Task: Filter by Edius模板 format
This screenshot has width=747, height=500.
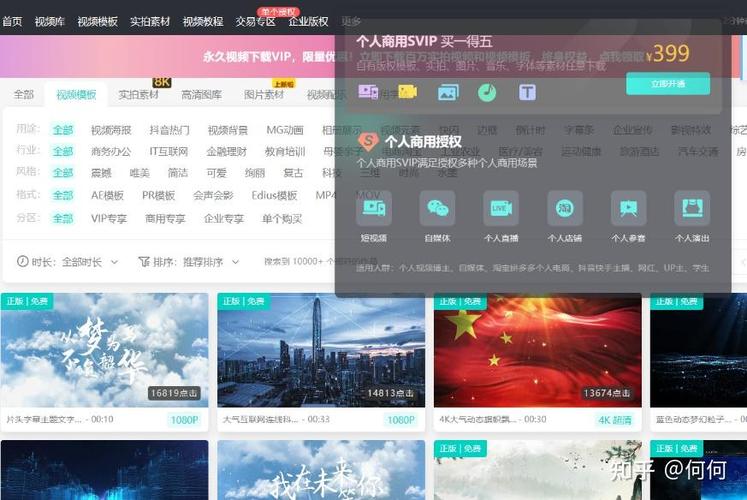Action: 274,195
